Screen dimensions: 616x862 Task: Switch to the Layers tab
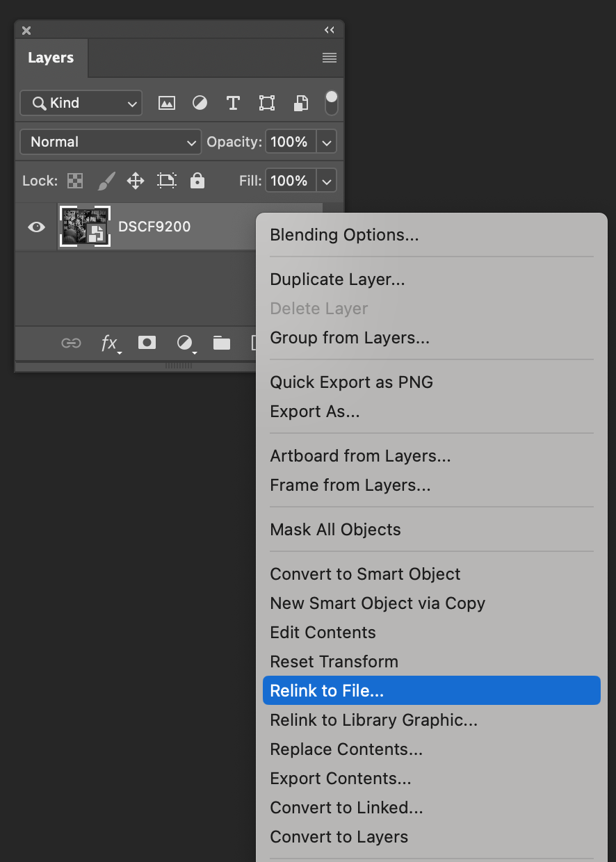point(51,58)
